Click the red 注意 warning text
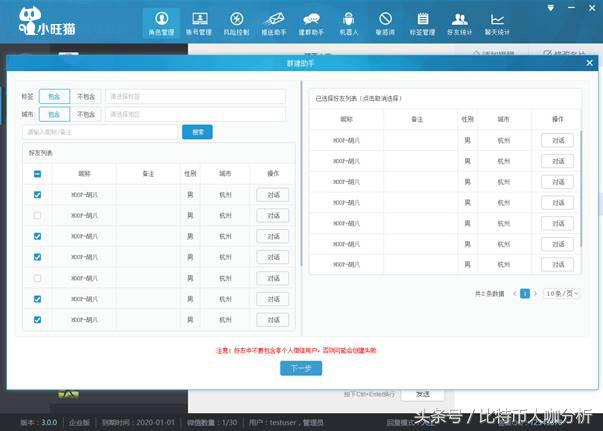 [x=296, y=350]
